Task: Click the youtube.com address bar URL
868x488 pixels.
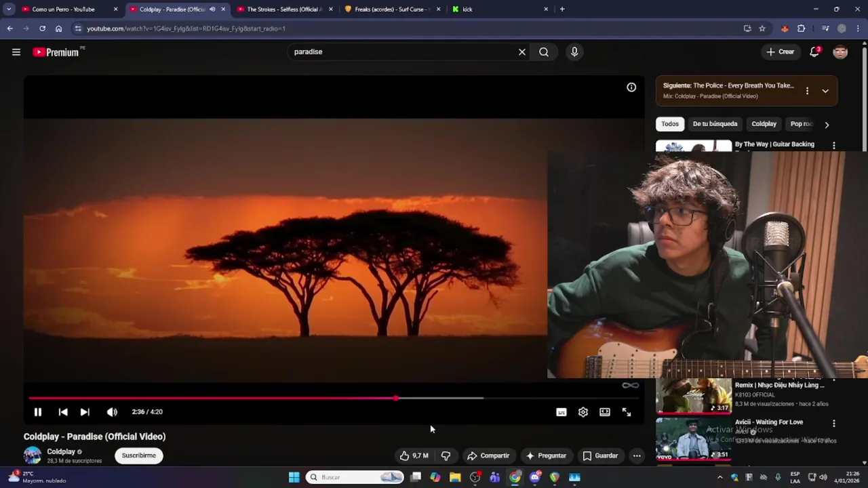Action: click(x=186, y=28)
